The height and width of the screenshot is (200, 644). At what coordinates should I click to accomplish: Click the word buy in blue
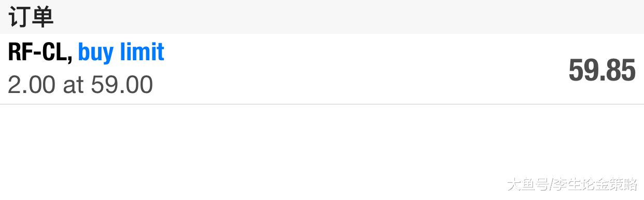[96, 54]
